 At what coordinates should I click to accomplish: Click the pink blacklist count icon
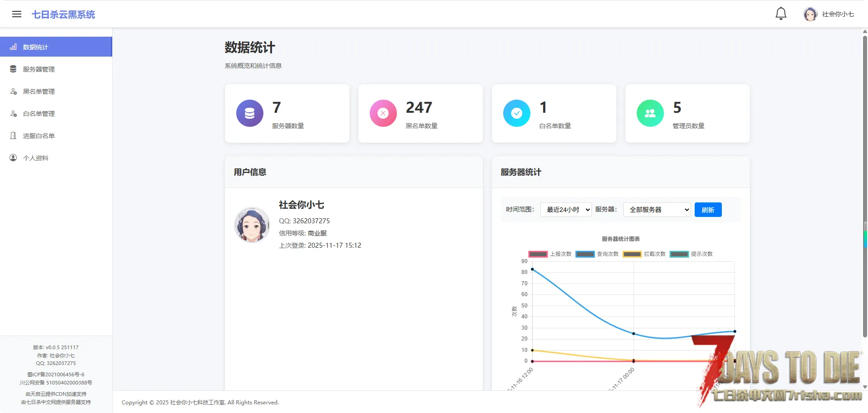[383, 113]
